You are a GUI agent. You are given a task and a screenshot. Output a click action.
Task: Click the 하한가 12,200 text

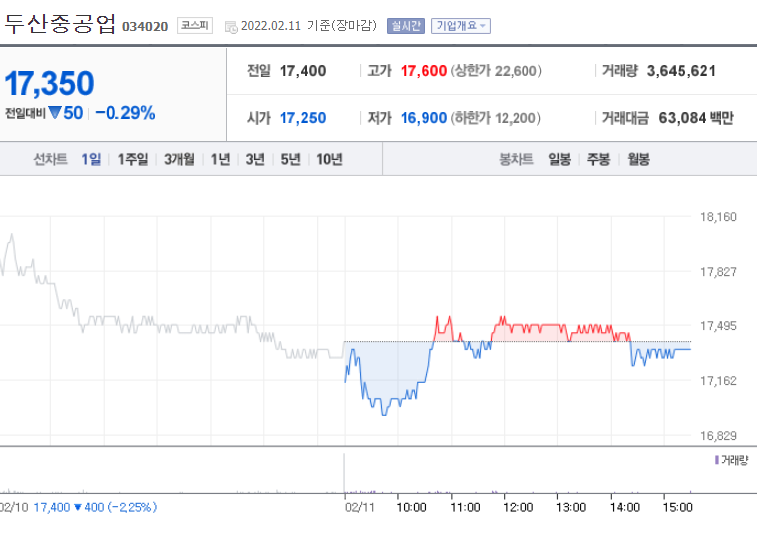click(496, 118)
